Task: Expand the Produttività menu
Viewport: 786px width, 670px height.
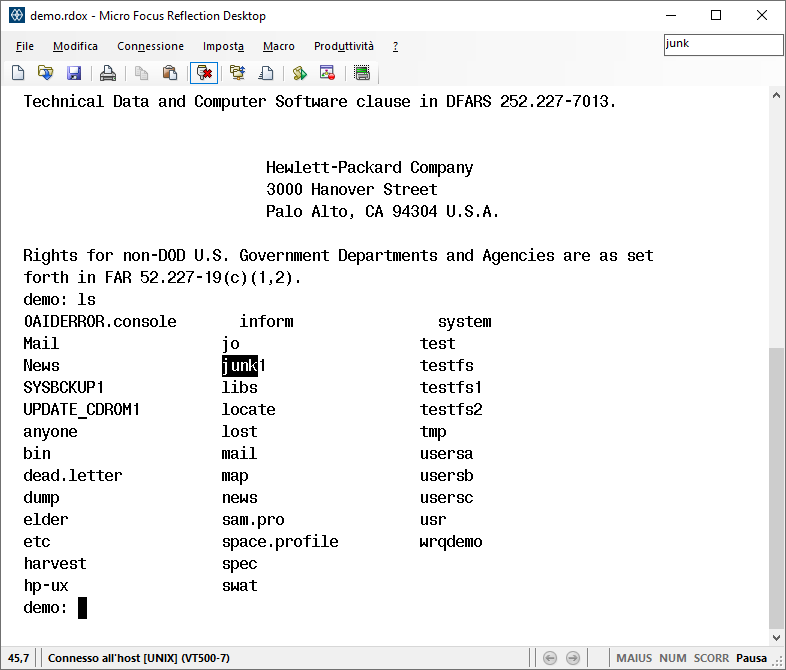Action: 343,46
